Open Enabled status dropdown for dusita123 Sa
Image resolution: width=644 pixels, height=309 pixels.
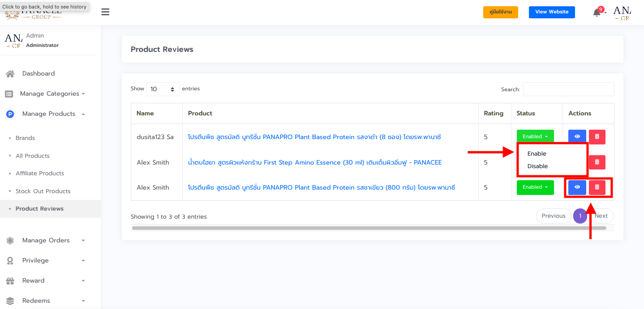[x=535, y=137]
